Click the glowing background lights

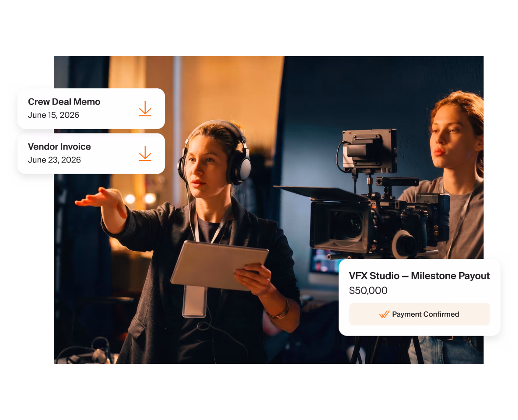[140, 199]
